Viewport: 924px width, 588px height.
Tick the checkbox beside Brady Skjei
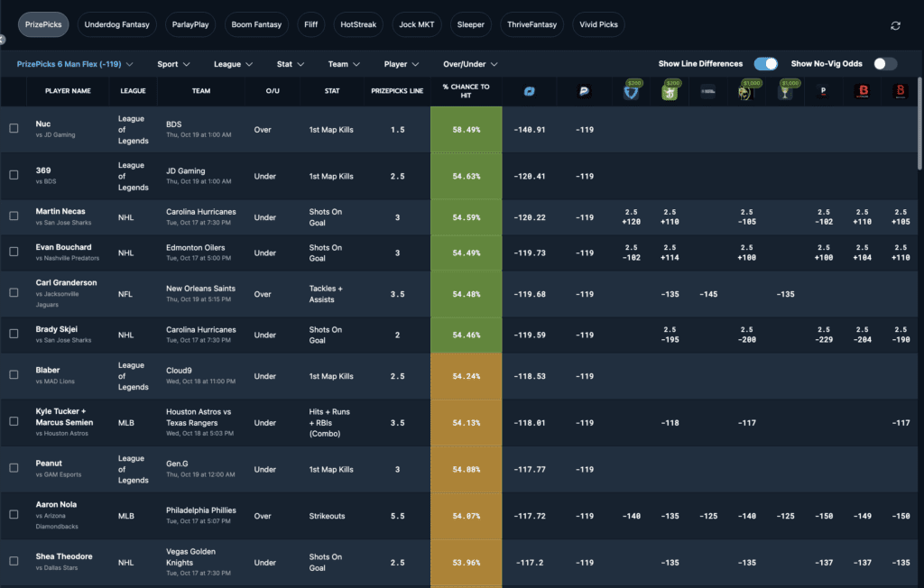14,334
